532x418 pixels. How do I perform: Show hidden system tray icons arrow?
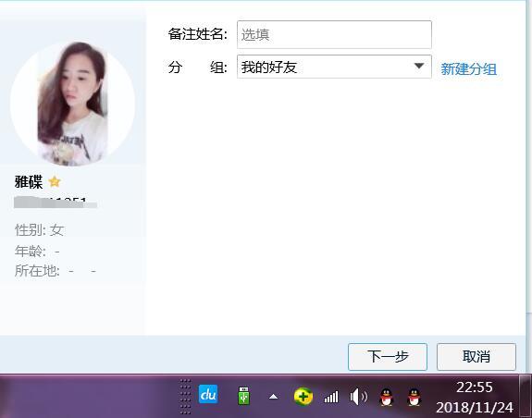coord(273,397)
